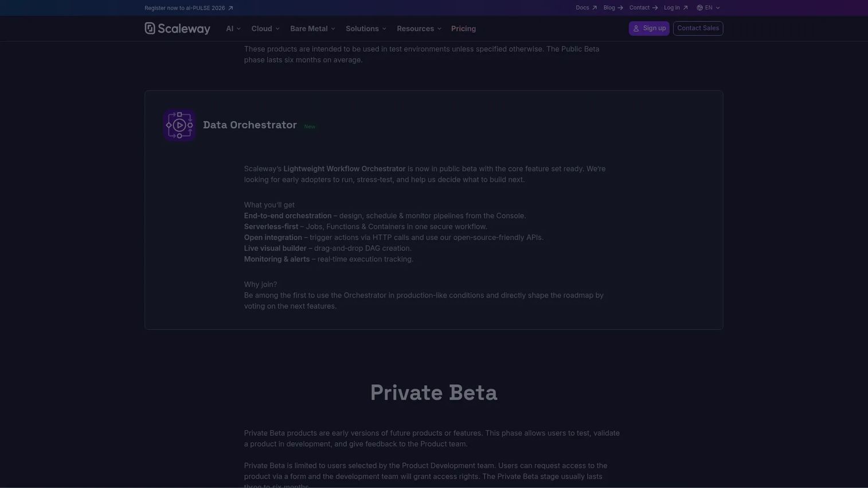The width and height of the screenshot is (868, 488).
Task: Expand the AI menu
Action: [233, 29]
